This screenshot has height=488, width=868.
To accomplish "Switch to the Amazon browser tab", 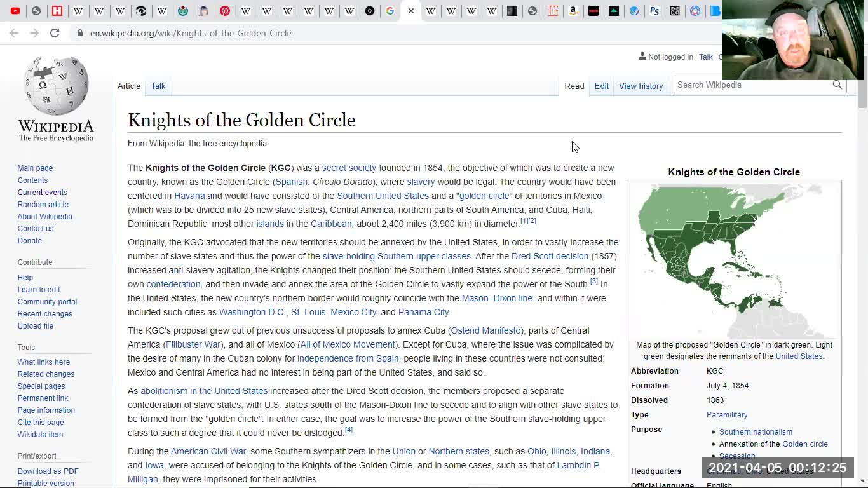I will [x=573, y=11].
